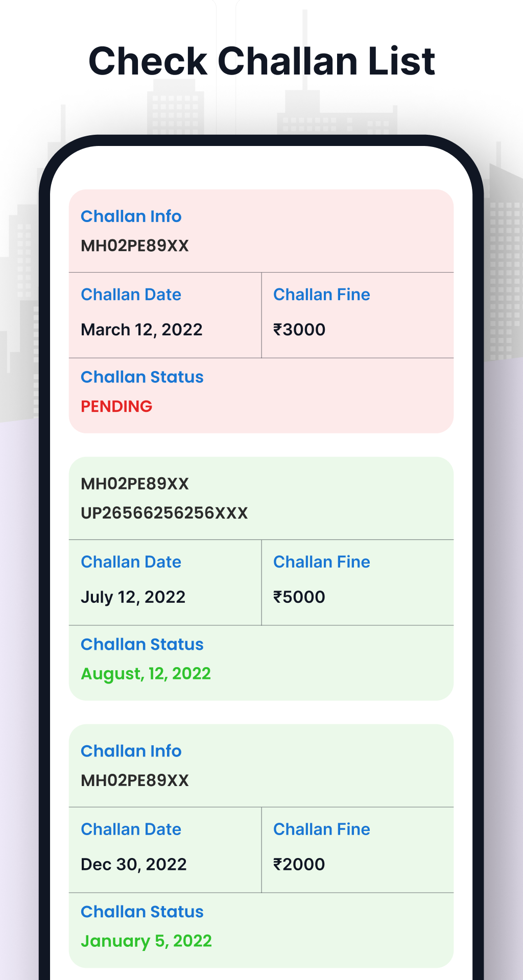Image resolution: width=523 pixels, height=980 pixels.
Task: Tap the ₹5000 challan fine amount
Action: pyautogui.click(x=299, y=597)
